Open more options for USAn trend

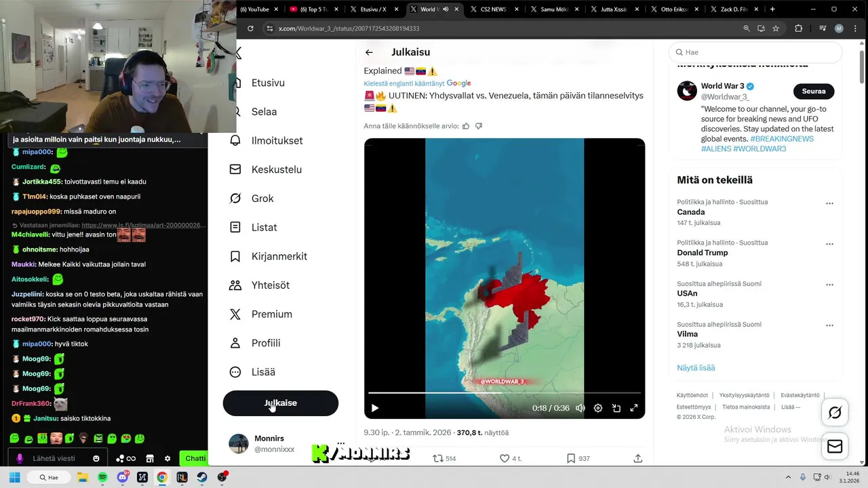pyautogui.click(x=829, y=285)
